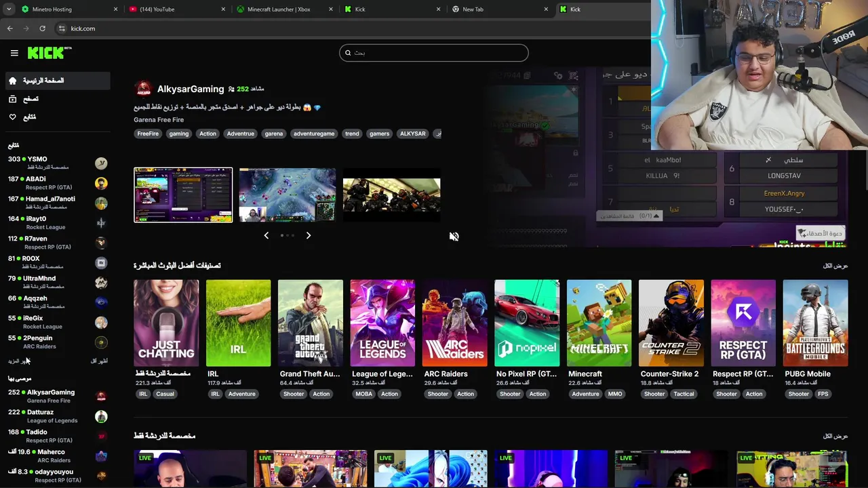
Task: Switch to (144) YouTube tab
Action: pos(176,9)
